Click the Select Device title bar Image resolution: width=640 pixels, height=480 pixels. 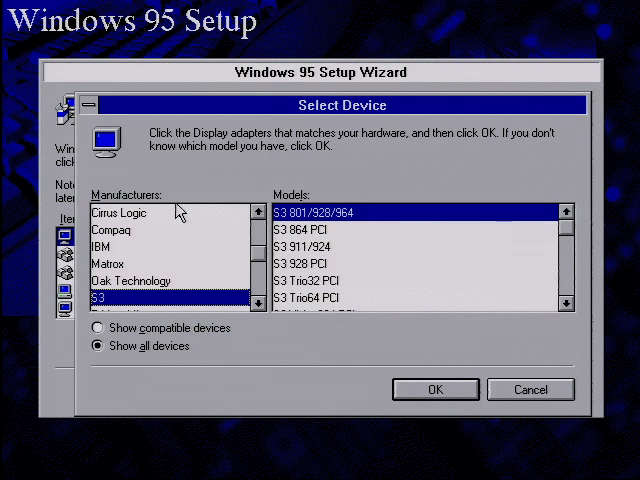[342, 105]
